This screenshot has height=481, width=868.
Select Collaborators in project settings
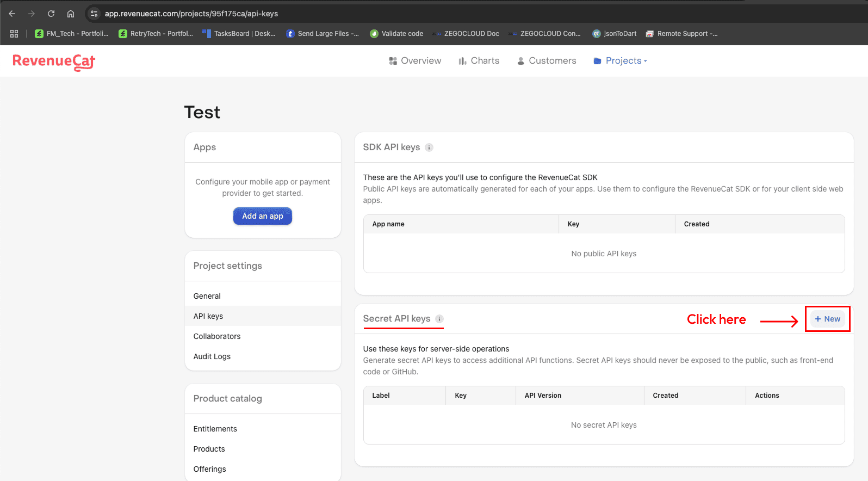click(217, 336)
